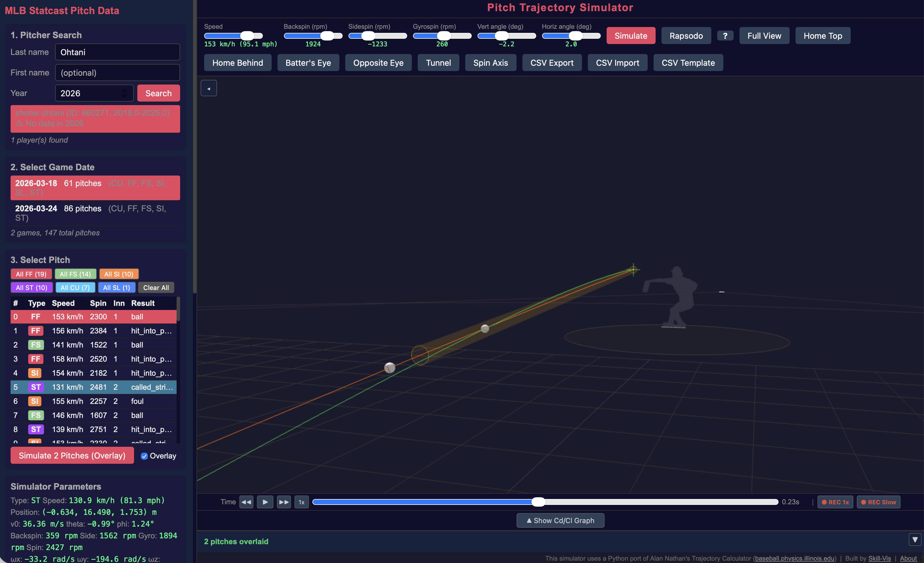The height and width of the screenshot is (563, 924).
Task: Open the About link
Action: [x=908, y=558]
